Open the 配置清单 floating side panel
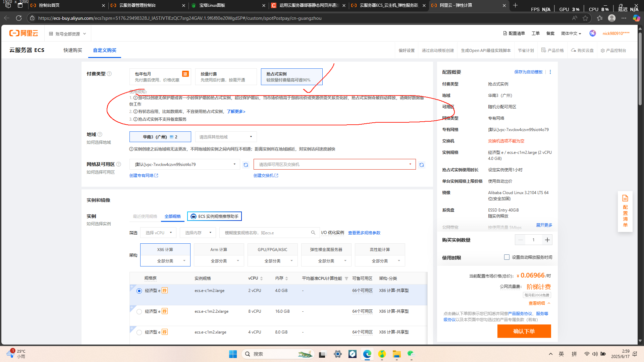 [x=625, y=211]
